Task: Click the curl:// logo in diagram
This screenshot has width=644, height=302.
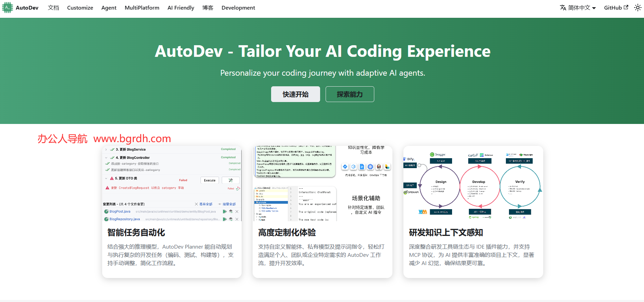Action: point(473,155)
